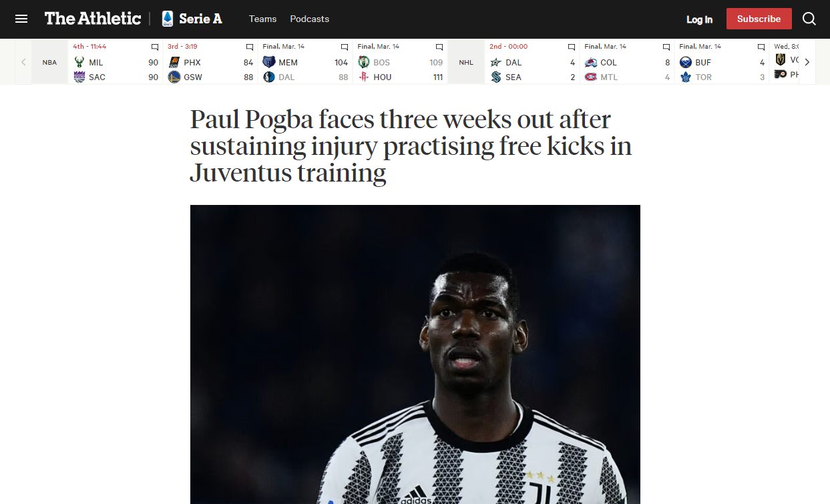Image resolution: width=830 pixels, height=504 pixels.
Task: Open the hamburger navigation menu
Action: coord(21,19)
